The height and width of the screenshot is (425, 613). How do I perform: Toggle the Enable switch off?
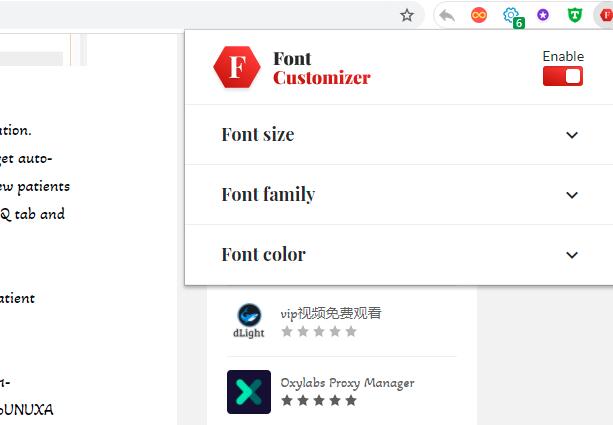coord(563,76)
